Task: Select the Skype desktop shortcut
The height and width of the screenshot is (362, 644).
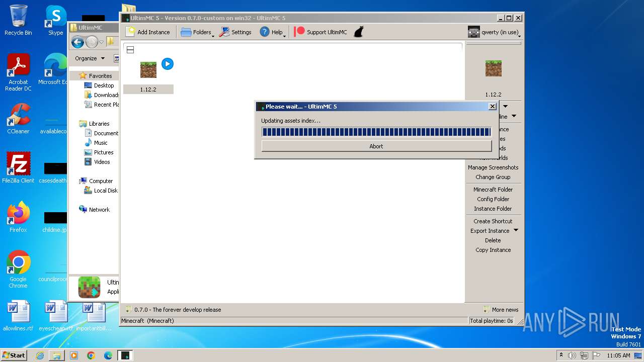Action: pos(55,20)
